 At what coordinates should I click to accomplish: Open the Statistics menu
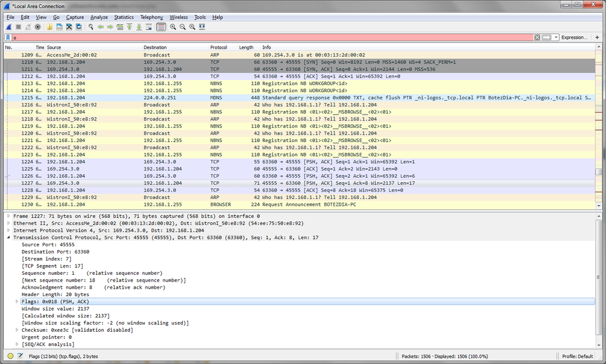[x=124, y=18]
